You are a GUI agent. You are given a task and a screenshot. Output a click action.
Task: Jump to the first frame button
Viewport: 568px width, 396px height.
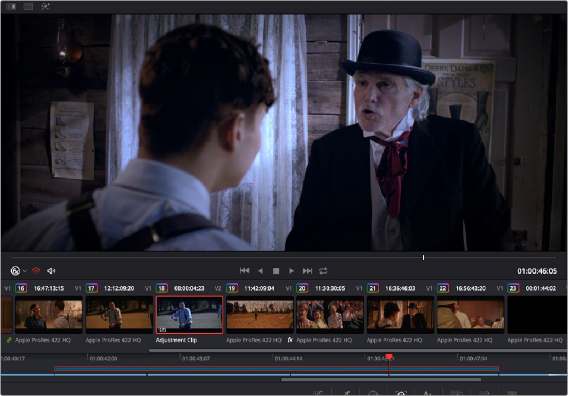pyautogui.click(x=245, y=271)
